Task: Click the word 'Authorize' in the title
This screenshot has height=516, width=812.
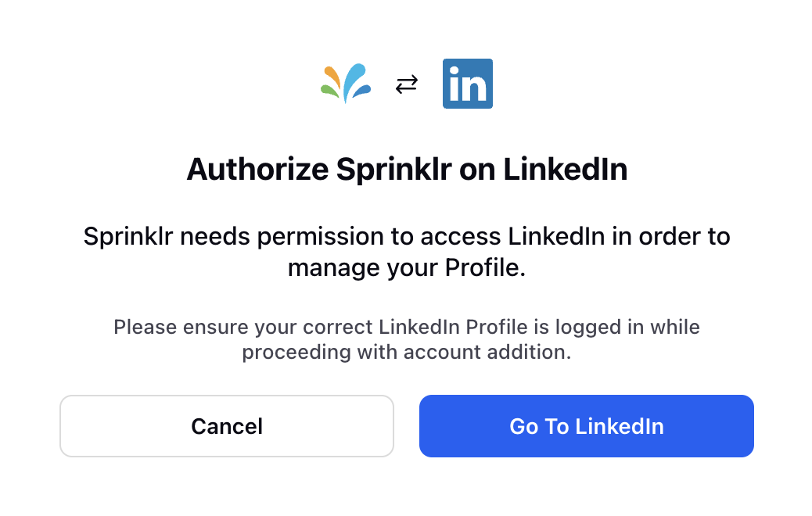Action: coord(257,169)
